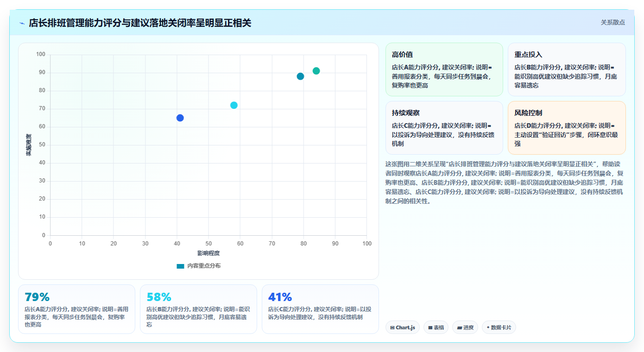Image resolution: width=644 pixels, height=352 pixels.
Task: Click the 数据卡片 tag
Action: [499, 327]
